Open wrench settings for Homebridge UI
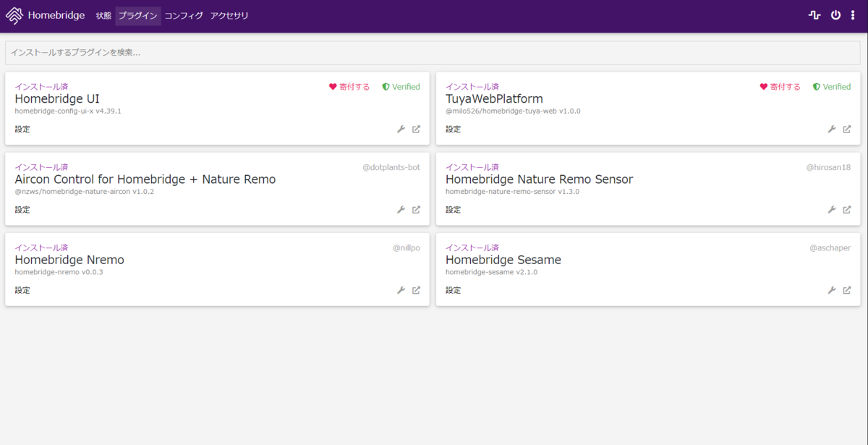The image size is (868, 445). pos(401,130)
